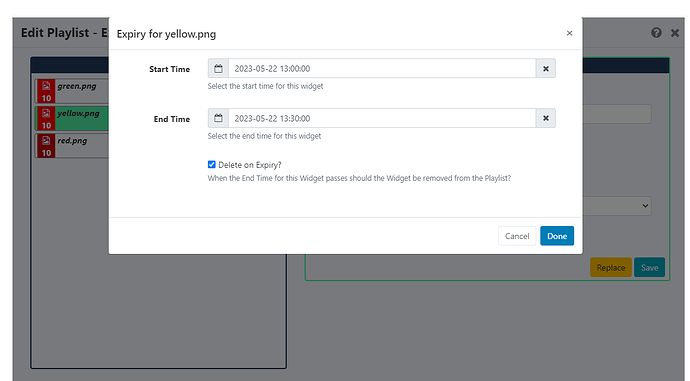This screenshot has height=381, width=690.
Task: Click the yellow Replace button
Action: click(611, 267)
